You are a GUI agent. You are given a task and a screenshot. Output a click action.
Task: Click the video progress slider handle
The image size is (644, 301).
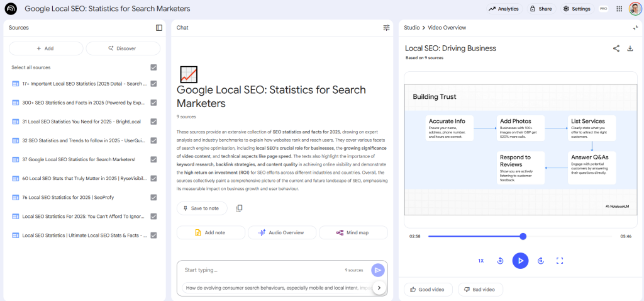pos(523,236)
